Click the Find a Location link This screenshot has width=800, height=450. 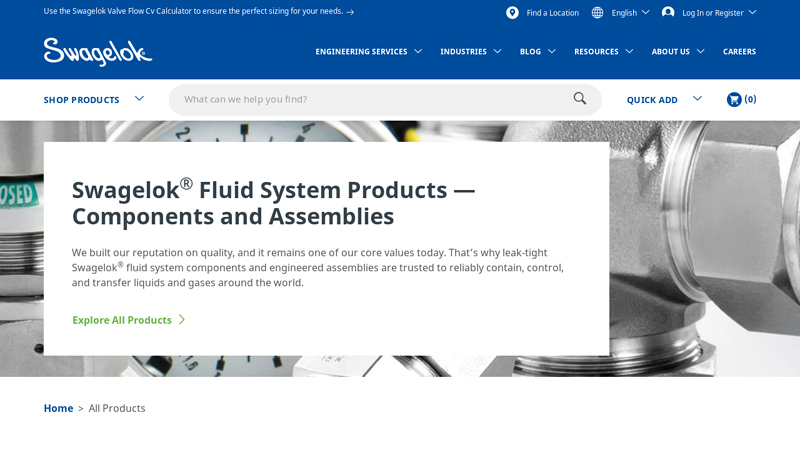point(552,12)
